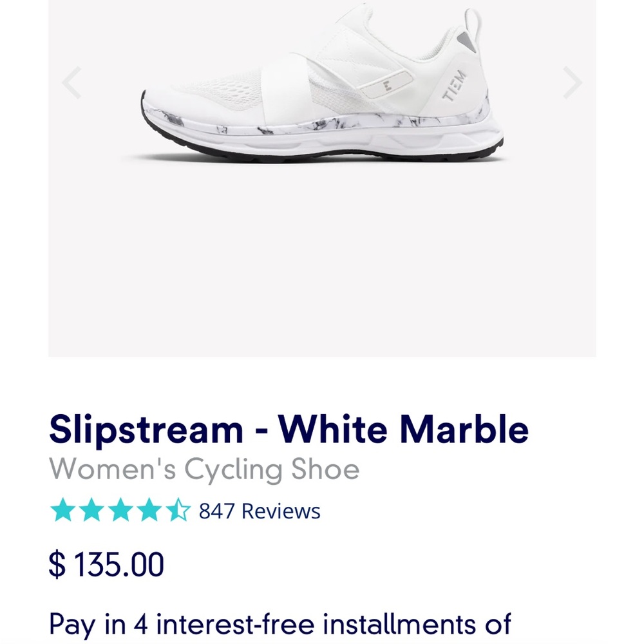The height and width of the screenshot is (644, 644).
Task: Advance to next product image with right chevron
Action: 573,82
